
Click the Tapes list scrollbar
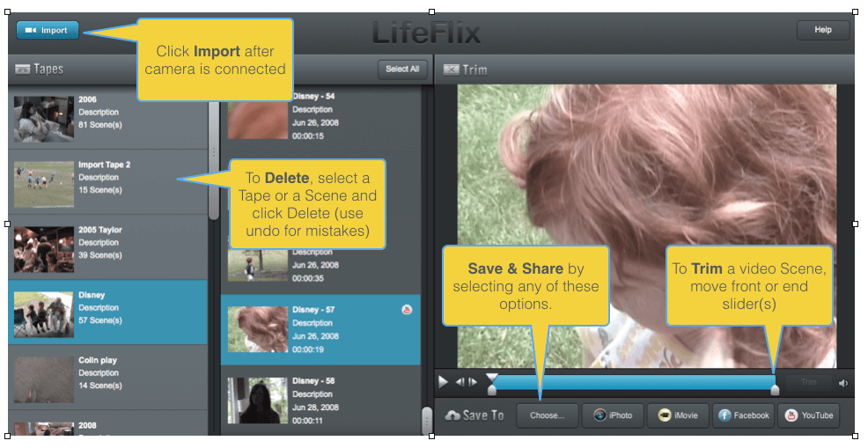(214, 160)
